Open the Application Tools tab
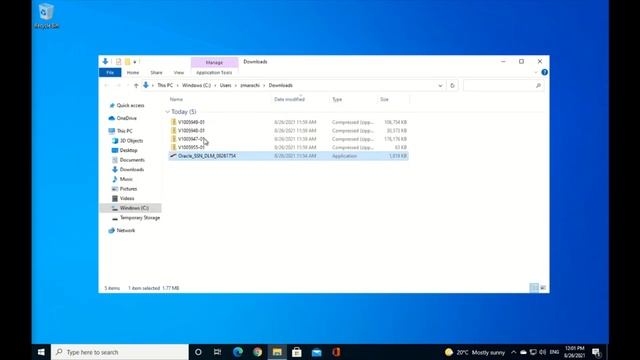 click(214, 73)
